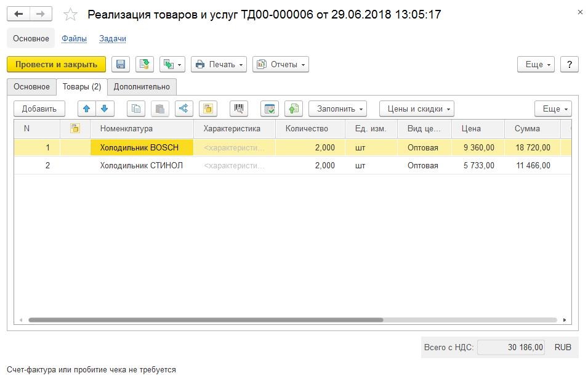Go back with the left arrow button

click(x=18, y=14)
